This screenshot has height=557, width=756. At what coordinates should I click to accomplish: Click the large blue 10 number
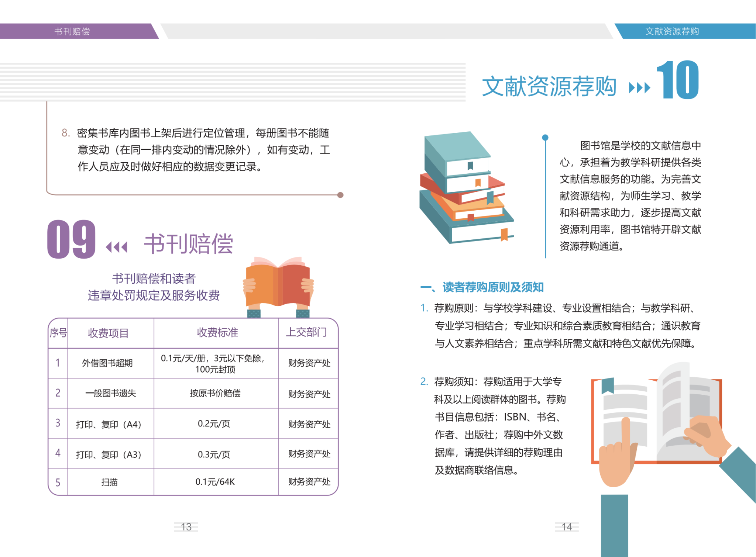(x=678, y=80)
